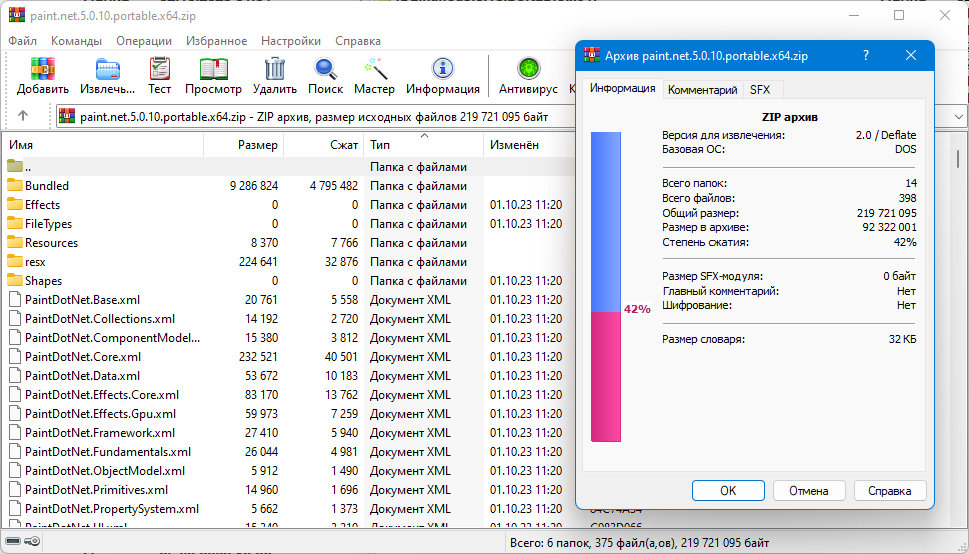Select PaintDotNet.Data.xml file
The width and height of the screenshot is (969, 554).
[82, 376]
